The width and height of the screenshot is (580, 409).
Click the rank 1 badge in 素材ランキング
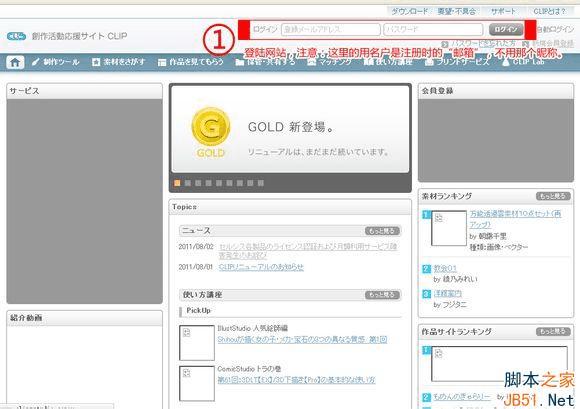(x=426, y=214)
